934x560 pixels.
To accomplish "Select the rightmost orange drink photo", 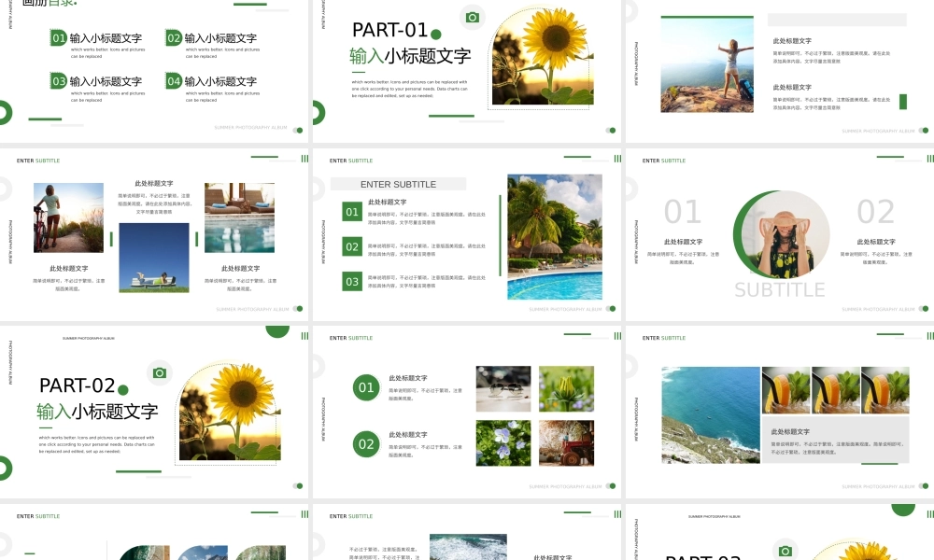I will click(885, 390).
